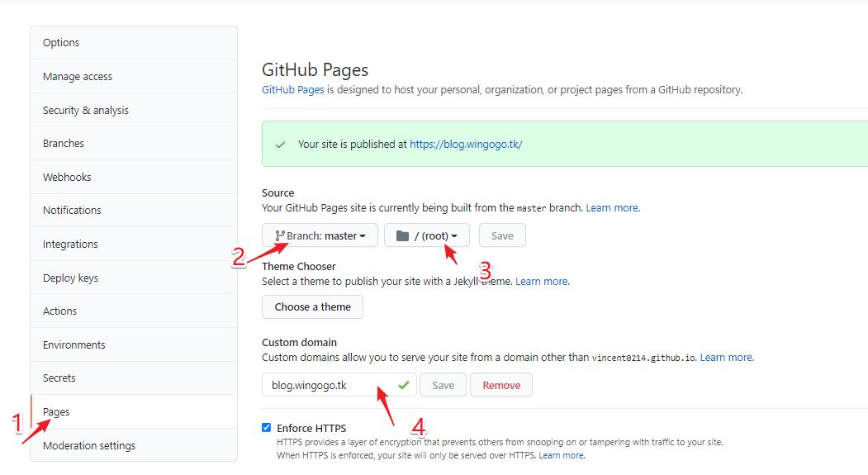This screenshot has width=868, height=475.
Task: Open the Pages settings tab
Action: tap(56, 411)
